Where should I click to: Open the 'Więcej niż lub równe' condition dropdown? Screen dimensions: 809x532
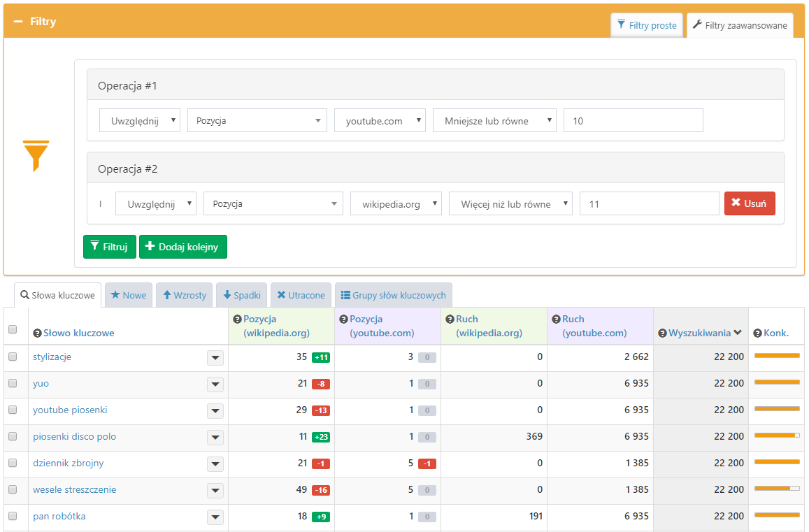tap(510, 203)
